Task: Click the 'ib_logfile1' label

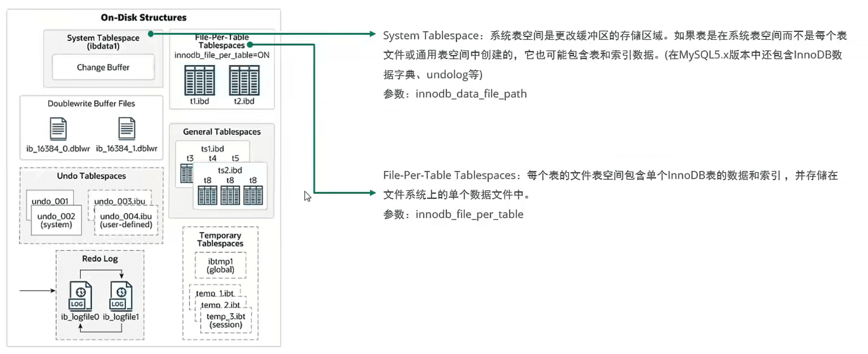Action: pos(121,317)
